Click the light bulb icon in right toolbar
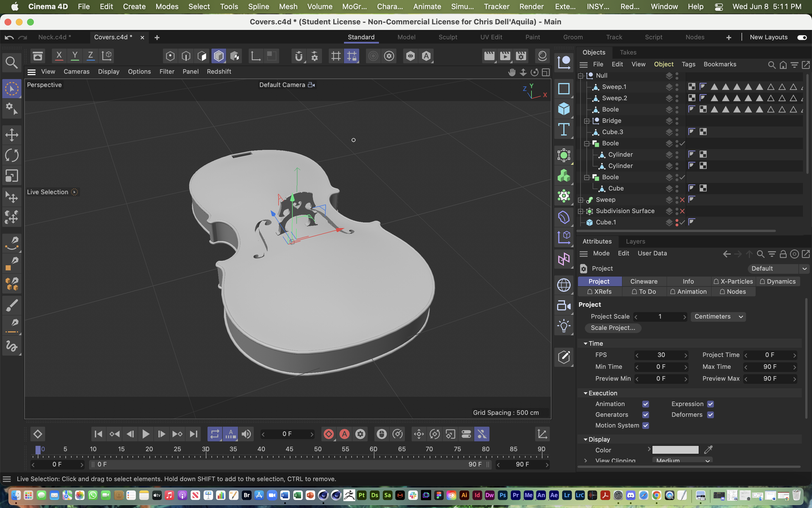This screenshot has height=508, width=812. (x=564, y=325)
